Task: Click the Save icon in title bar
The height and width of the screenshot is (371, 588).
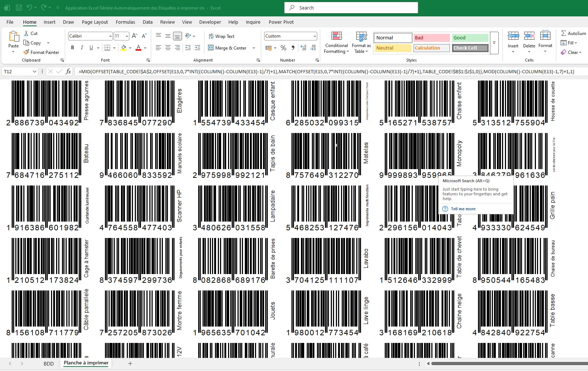Action: [19, 8]
